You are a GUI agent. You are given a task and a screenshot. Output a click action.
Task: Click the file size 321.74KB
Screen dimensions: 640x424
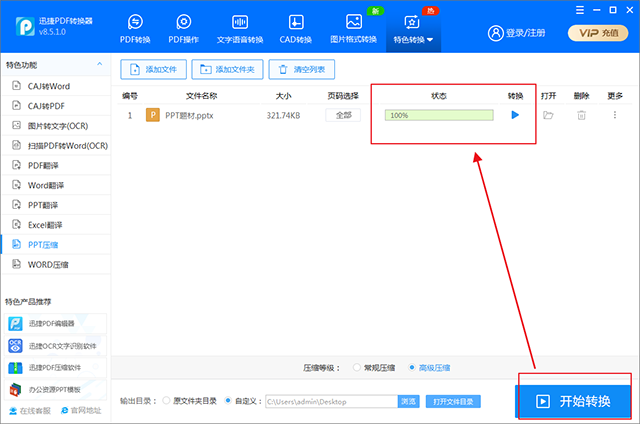(x=283, y=115)
